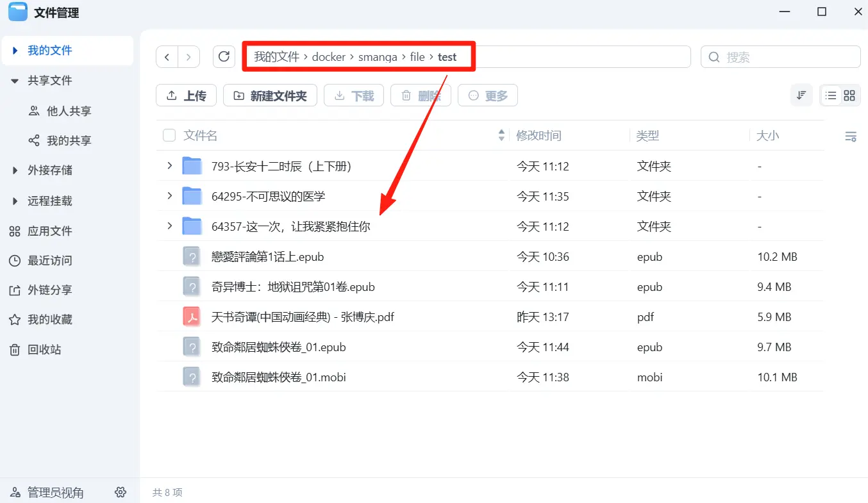Click the sort order icon
Screen dimensions: 868x503
(801, 95)
